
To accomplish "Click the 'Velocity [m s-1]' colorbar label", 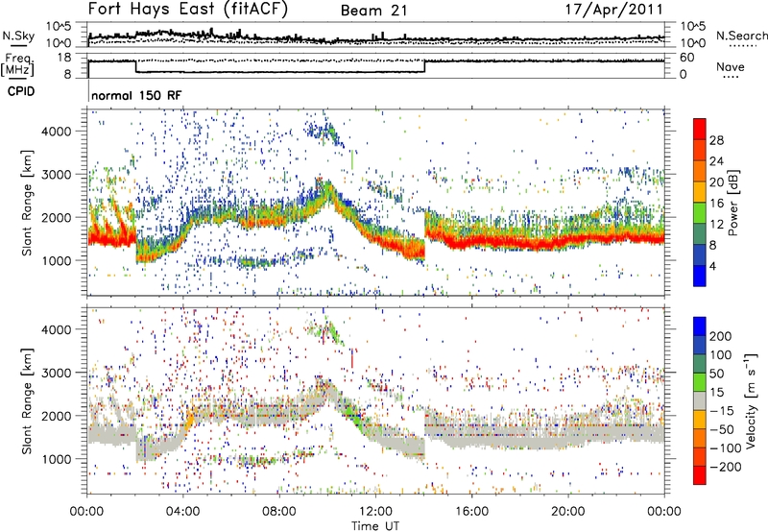I will click(751, 401).
